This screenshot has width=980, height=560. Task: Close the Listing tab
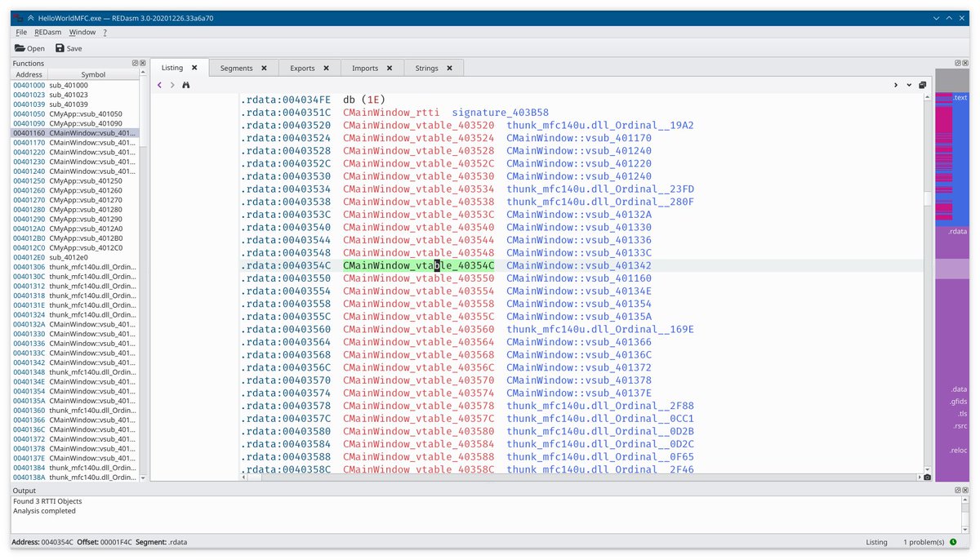194,68
